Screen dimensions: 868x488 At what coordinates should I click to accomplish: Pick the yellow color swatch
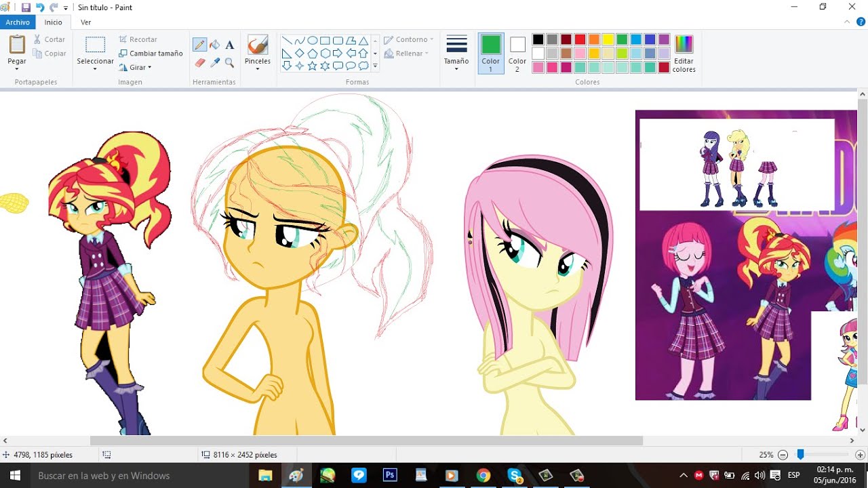(608, 39)
